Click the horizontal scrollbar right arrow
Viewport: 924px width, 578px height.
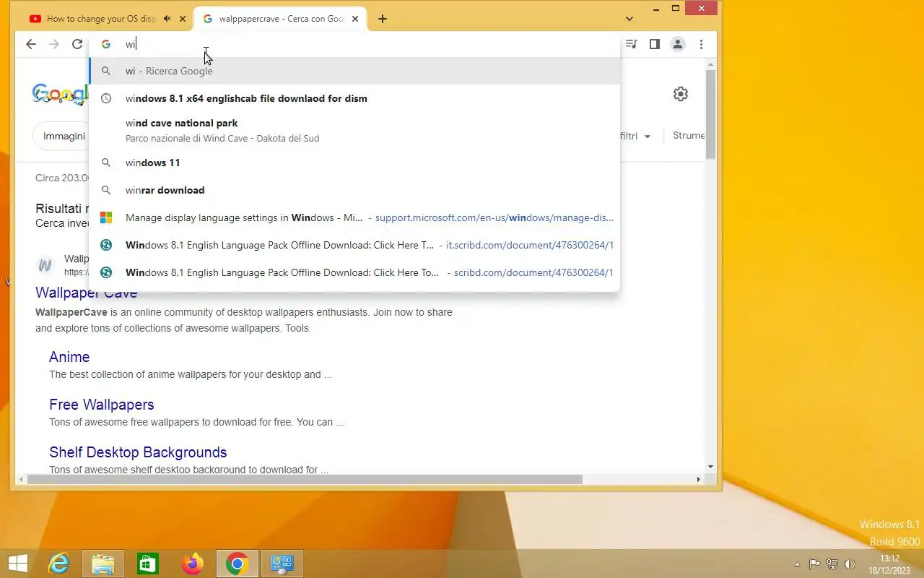(x=698, y=479)
